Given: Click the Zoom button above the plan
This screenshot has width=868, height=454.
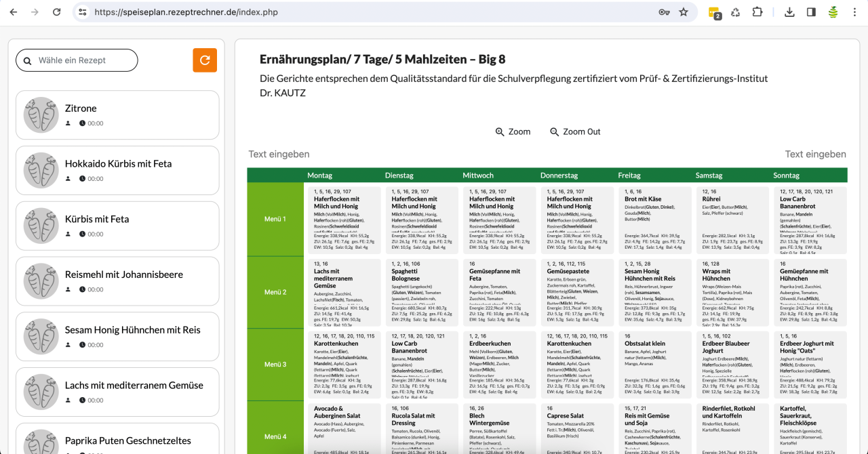Looking at the screenshot, I should pos(513,132).
